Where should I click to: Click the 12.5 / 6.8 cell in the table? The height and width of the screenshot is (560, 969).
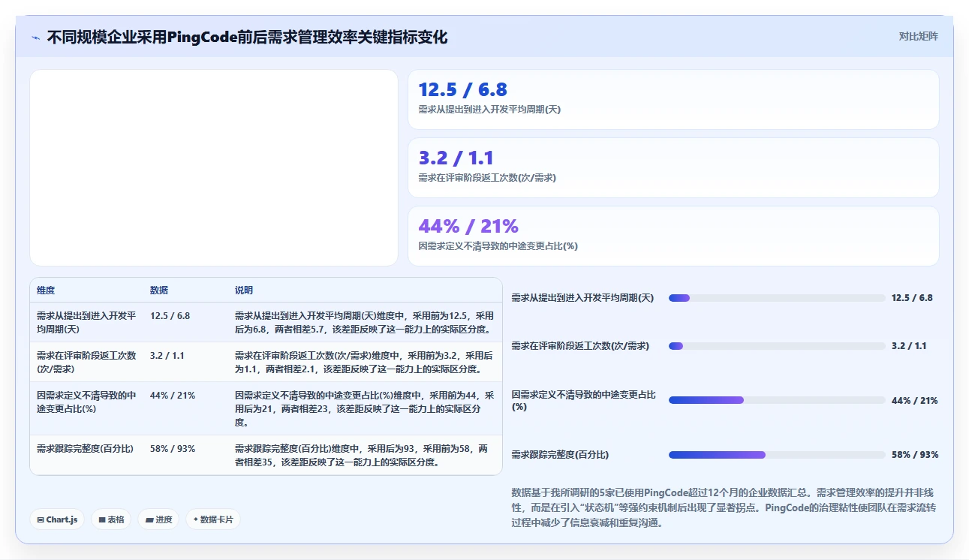click(x=170, y=316)
